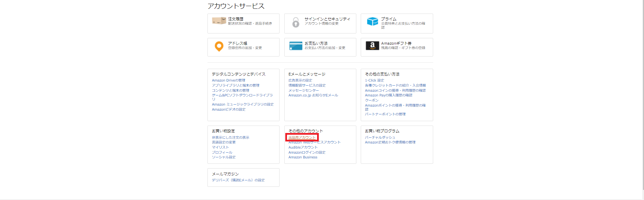
Task: Open the クーポン link
Action: point(372,101)
